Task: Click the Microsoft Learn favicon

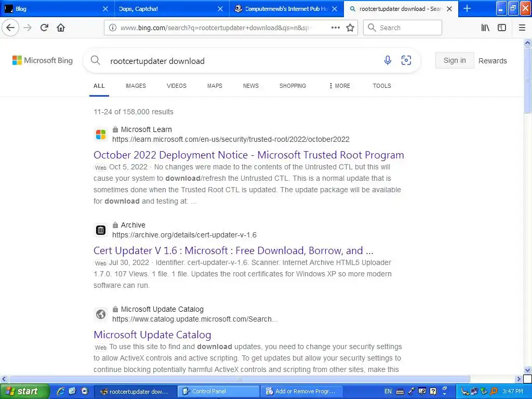Action: click(x=101, y=135)
